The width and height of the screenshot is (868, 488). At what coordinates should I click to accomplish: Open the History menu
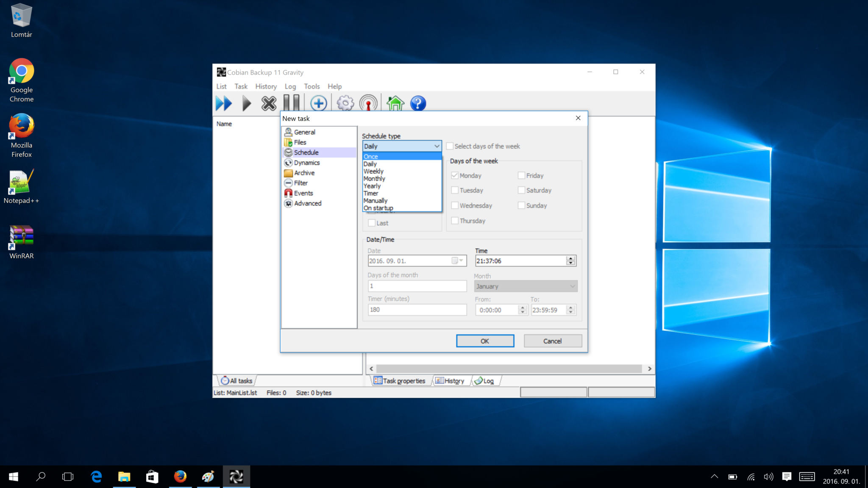[x=266, y=86]
